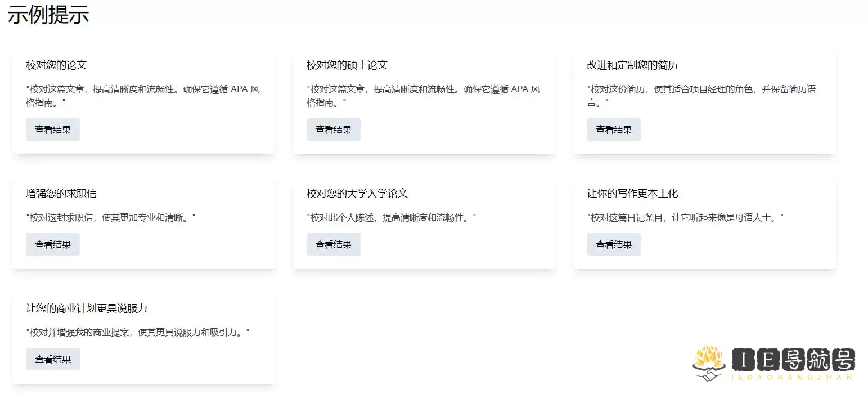Click the 改进和定制您的简历 title
Viewport: 868px width, 394px height.
point(632,65)
